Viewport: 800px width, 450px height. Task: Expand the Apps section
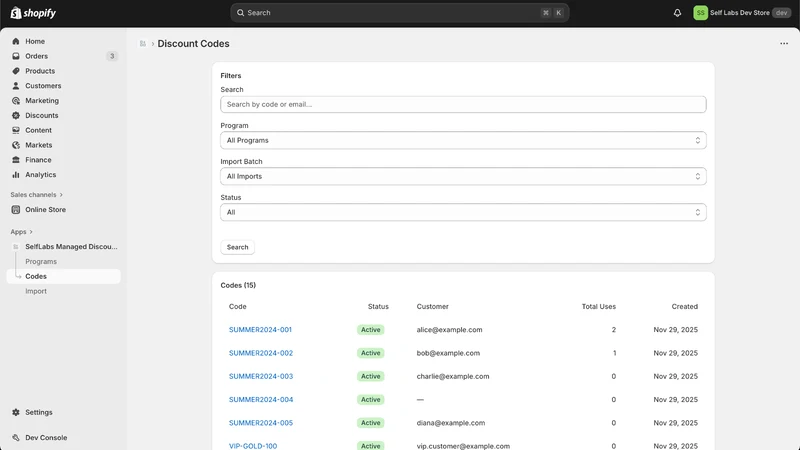point(21,232)
